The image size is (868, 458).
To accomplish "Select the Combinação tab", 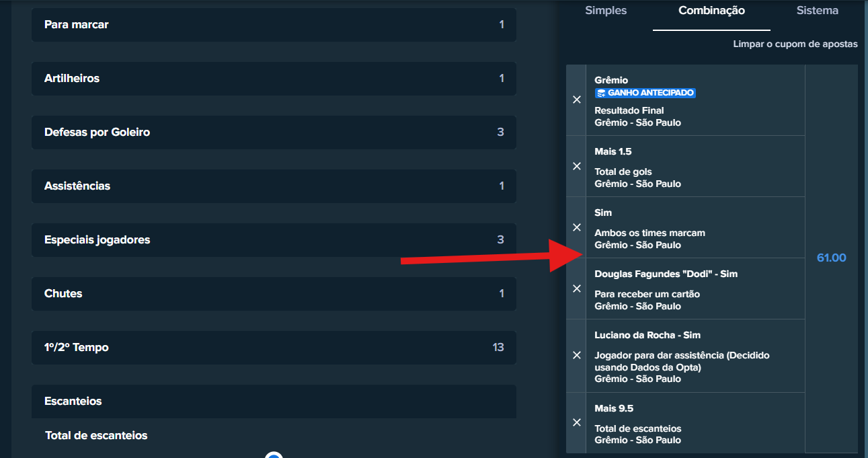I will point(711,11).
